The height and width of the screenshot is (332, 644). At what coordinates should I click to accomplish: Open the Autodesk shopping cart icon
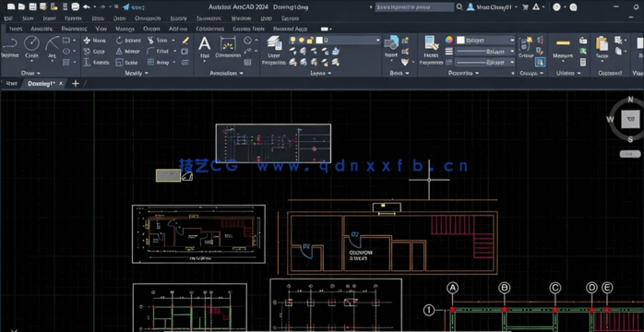click(525, 7)
